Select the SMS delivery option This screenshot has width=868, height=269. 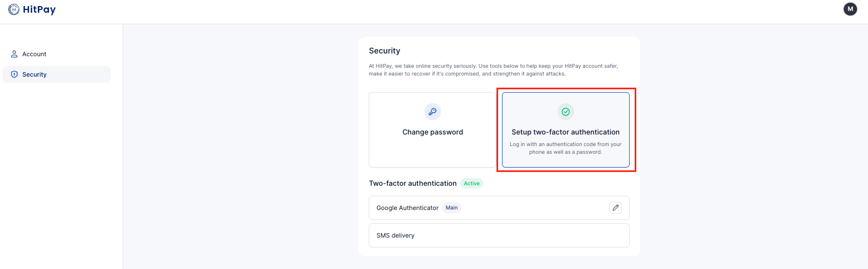[499, 235]
